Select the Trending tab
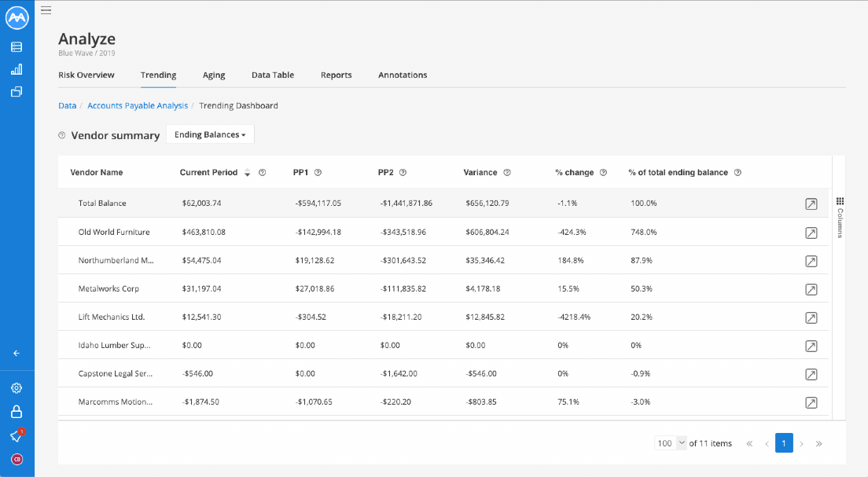The height and width of the screenshot is (477, 868). click(x=158, y=75)
